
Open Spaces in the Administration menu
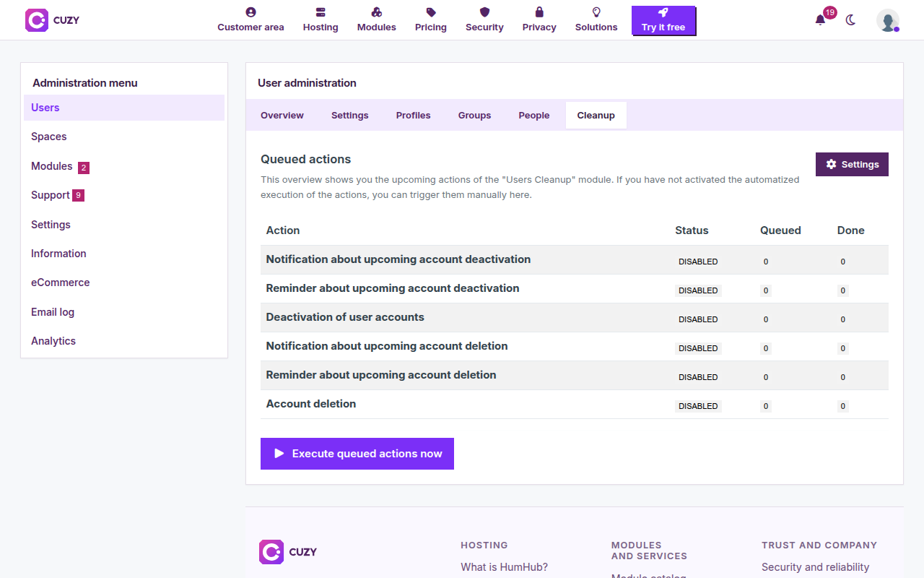click(124, 137)
